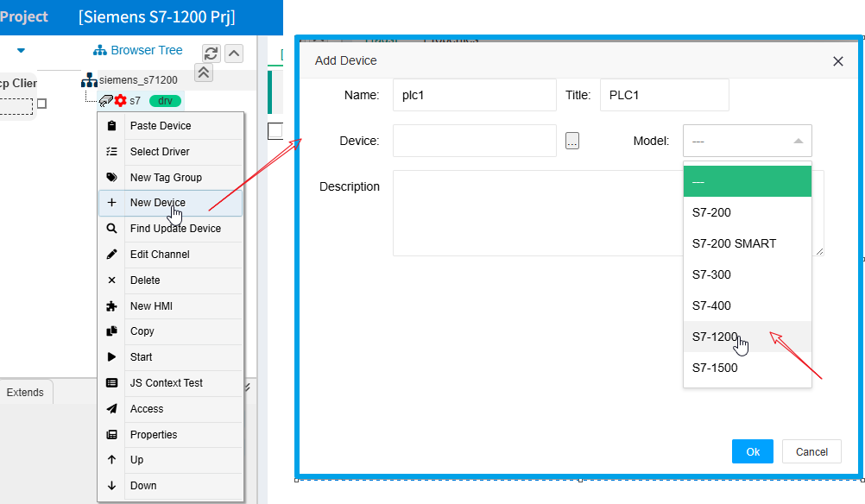This screenshot has height=504, width=865.
Task: Choose JS Context Test menu entry
Action: point(171,382)
